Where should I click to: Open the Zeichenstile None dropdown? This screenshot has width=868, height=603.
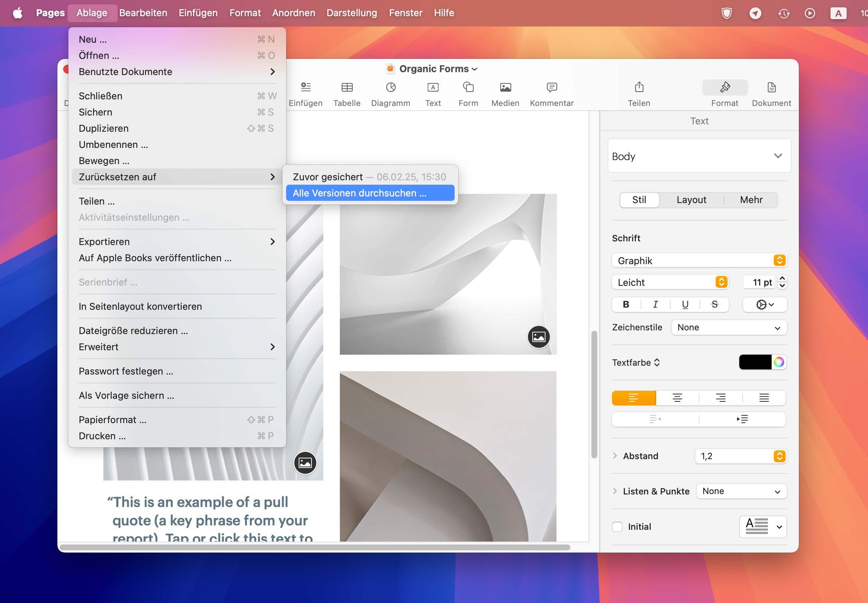[729, 327]
